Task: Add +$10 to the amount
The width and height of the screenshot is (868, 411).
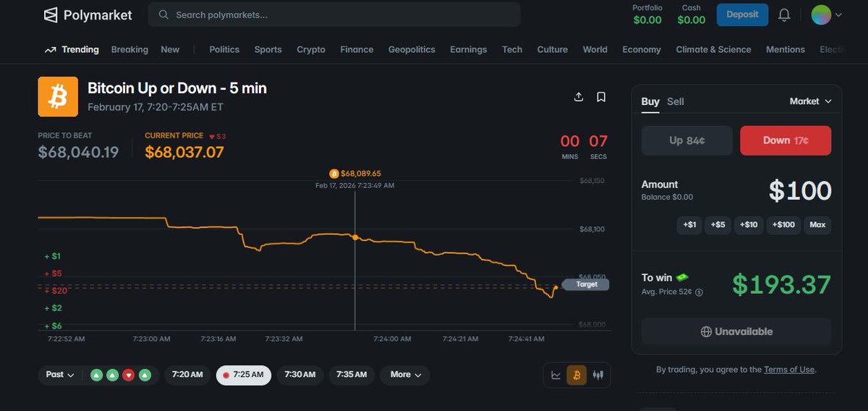Action: coord(749,225)
